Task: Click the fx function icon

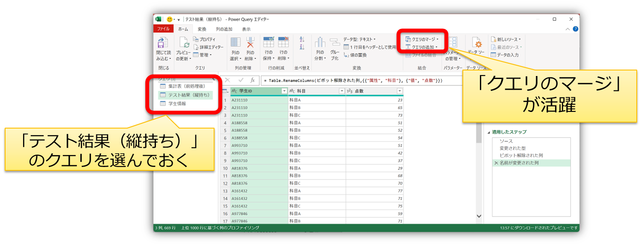Action: pyautogui.click(x=253, y=80)
